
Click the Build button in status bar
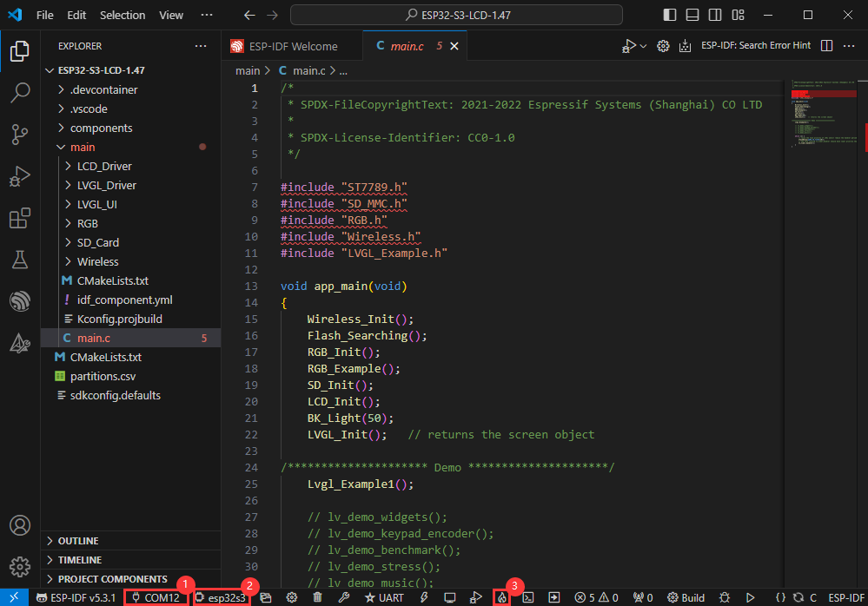coord(686,597)
